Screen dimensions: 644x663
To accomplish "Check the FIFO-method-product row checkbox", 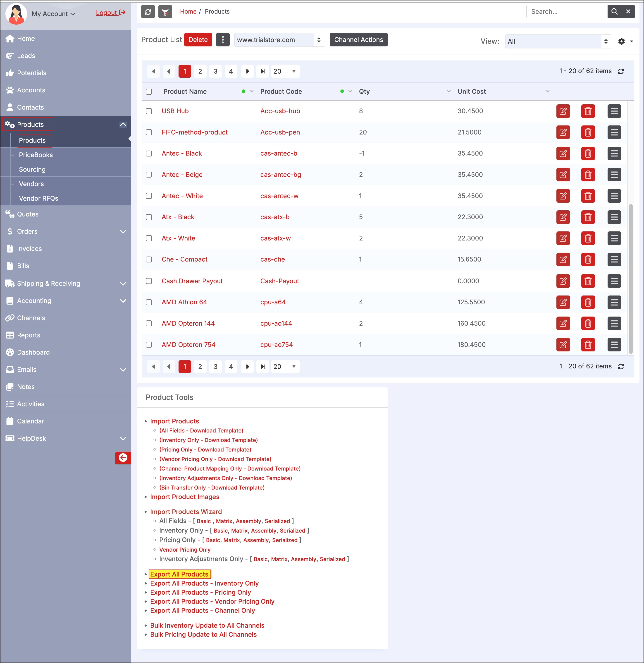I will pos(149,132).
